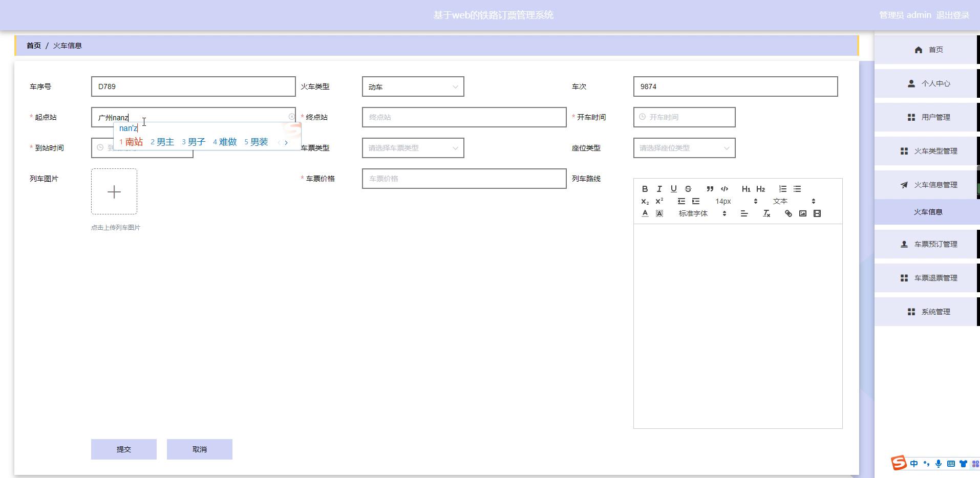Screen dimensions: 980x478
Task: Go to 首页 in the breadcrumb
Action: click(34, 46)
